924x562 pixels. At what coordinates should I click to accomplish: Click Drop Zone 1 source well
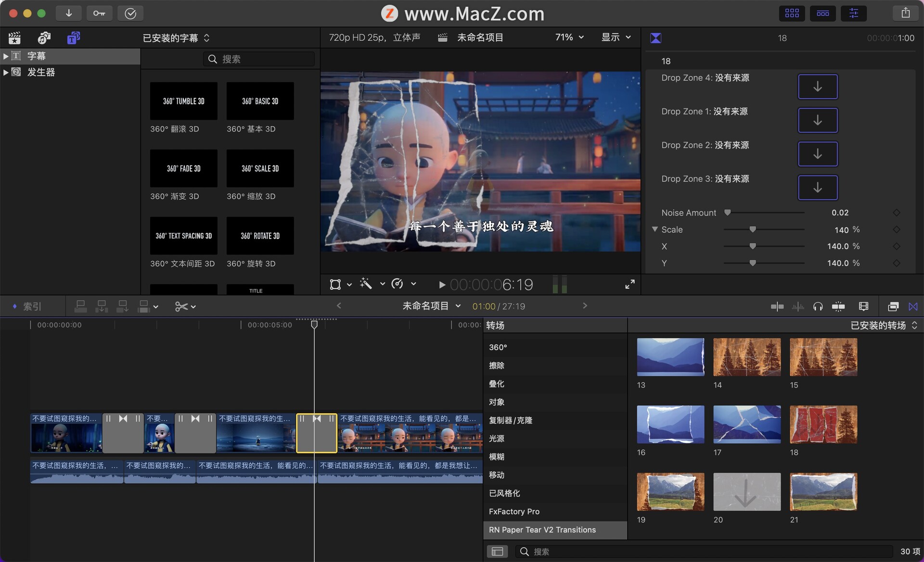[x=817, y=120]
